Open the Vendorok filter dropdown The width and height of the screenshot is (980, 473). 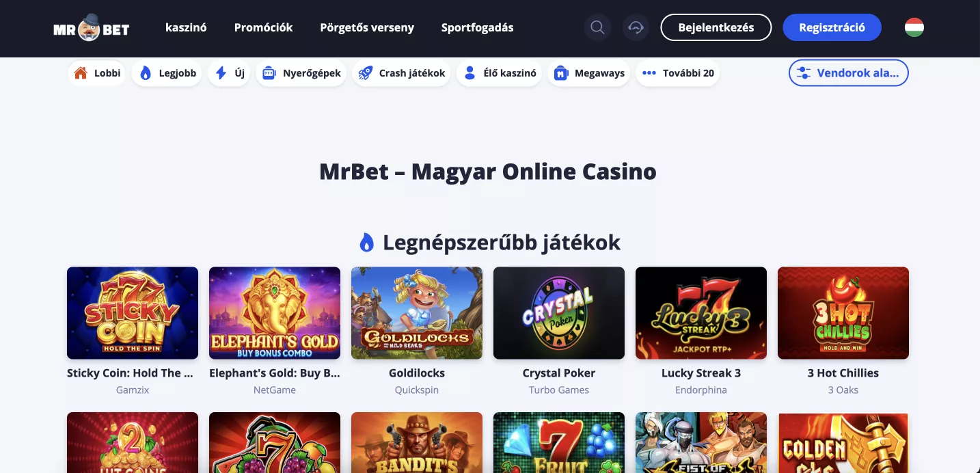849,73
